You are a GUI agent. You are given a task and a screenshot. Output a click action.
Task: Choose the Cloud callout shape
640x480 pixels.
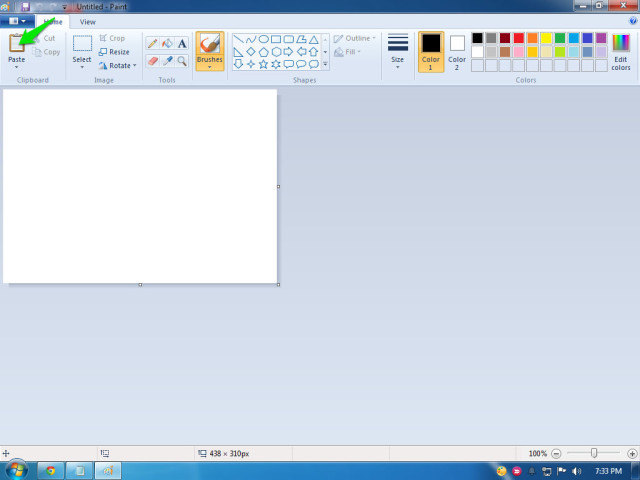tap(313, 64)
